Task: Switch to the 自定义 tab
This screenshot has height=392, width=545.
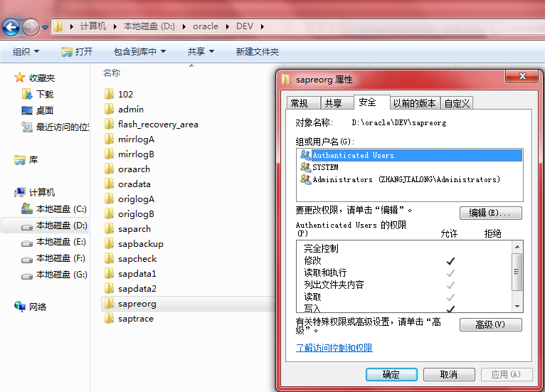Action: tap(457, 103)
